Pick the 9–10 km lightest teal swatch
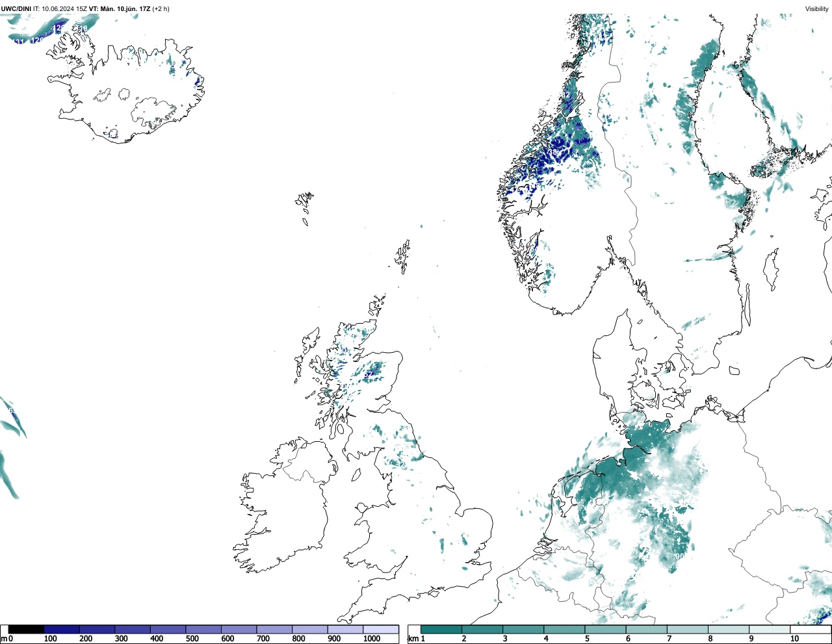This screenshot has width=832, height=644. click(x=769, y=629)
